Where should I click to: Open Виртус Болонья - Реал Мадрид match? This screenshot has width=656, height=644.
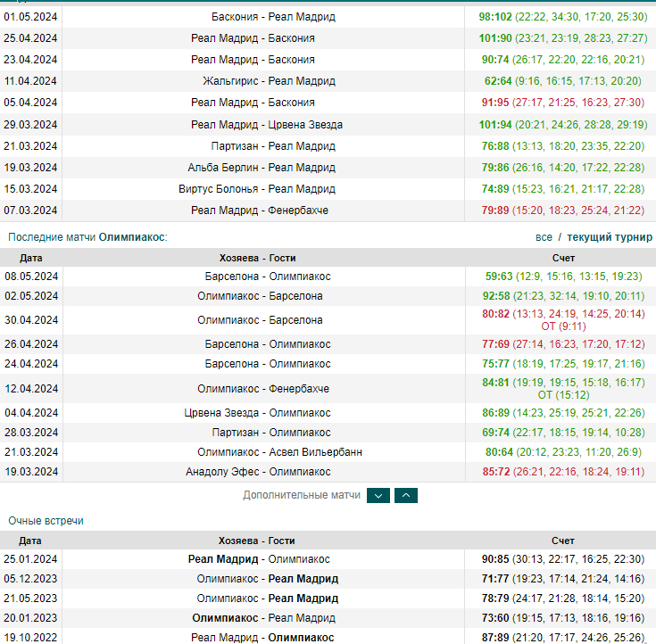(x=257, y=188)
